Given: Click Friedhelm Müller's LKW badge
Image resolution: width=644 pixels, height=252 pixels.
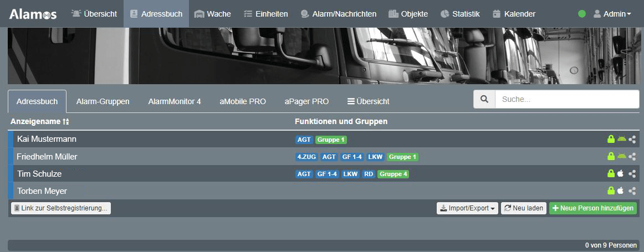Looking at the screenshot, I should (375, 157).
